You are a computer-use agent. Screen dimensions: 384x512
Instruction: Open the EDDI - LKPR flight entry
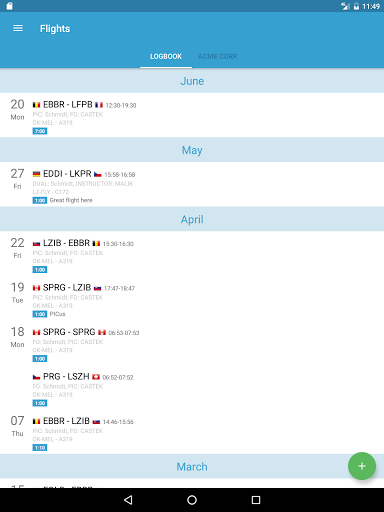point(192,184)
